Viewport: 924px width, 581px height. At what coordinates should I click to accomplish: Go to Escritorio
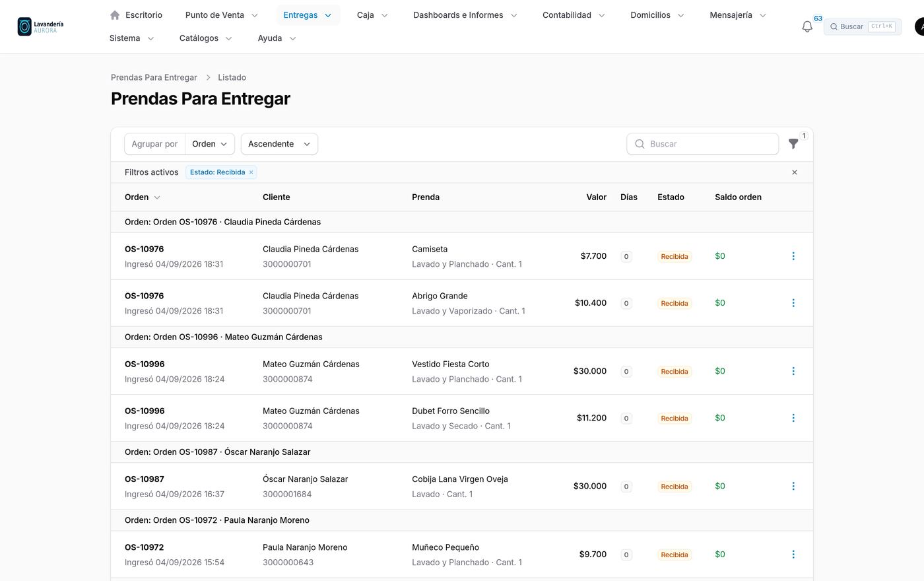coord(136,15)
